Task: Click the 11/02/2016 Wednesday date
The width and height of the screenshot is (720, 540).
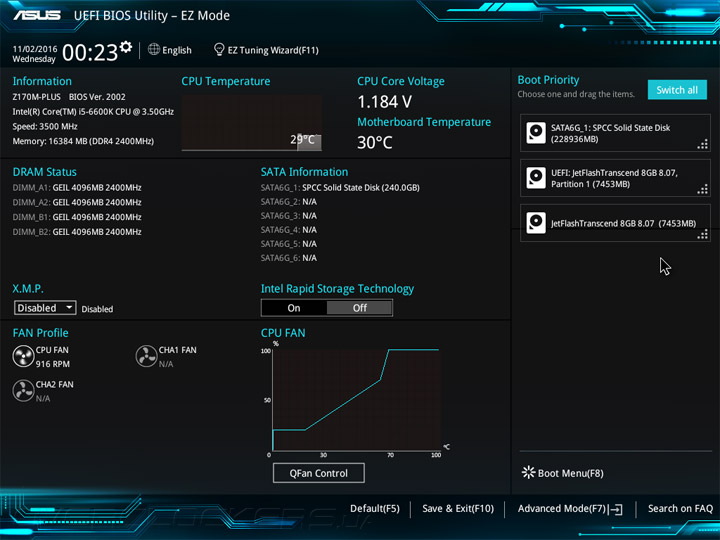Action: click(x=34, y=54)
